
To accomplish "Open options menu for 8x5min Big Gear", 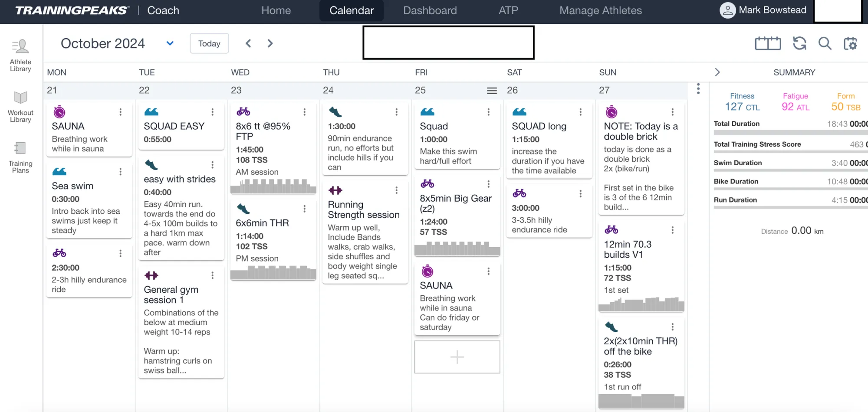I will (488, 184).
